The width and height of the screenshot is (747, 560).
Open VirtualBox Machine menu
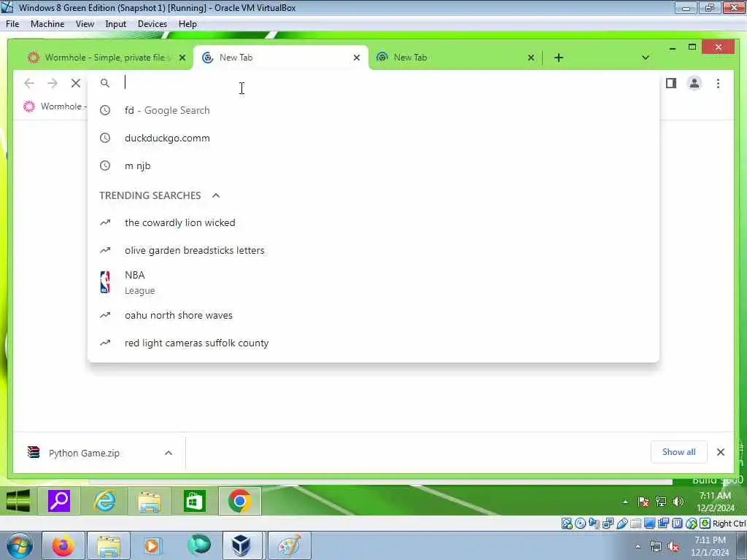click(x=47, y=24)
